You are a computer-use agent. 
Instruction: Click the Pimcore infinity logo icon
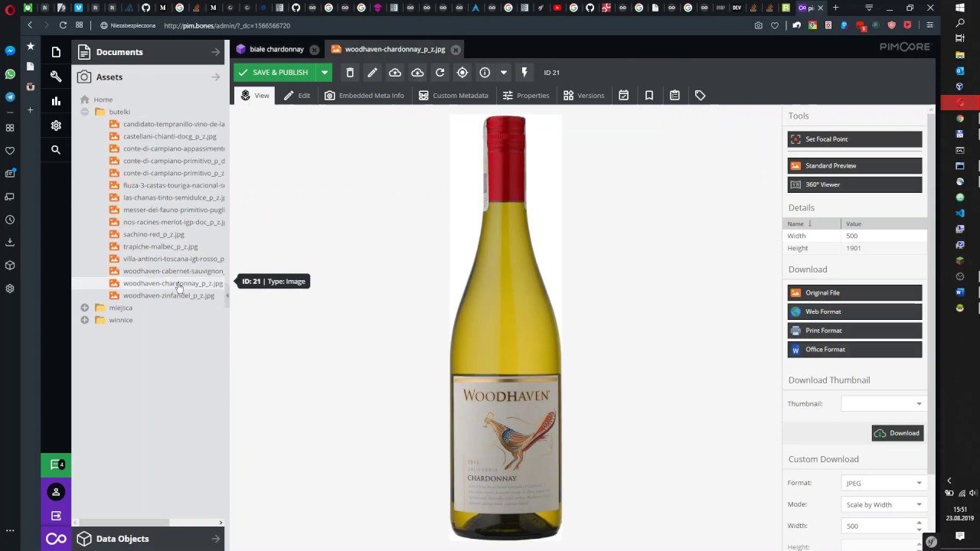pyautogui.click(x=56, y=539)
